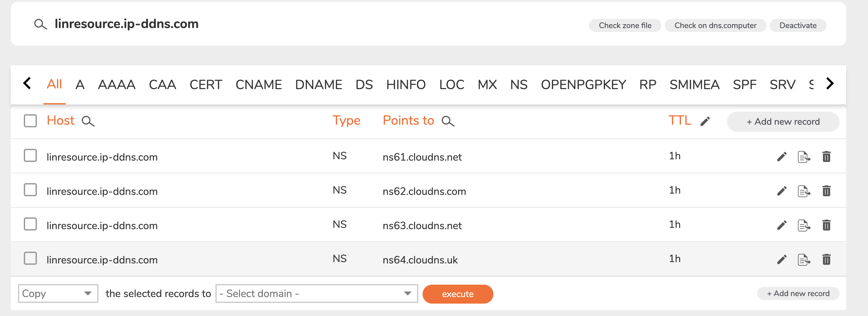Check the ns62.cloudns.com row checkbox
868x316 pixels.
pyautogui.click(x=30, y=190)
